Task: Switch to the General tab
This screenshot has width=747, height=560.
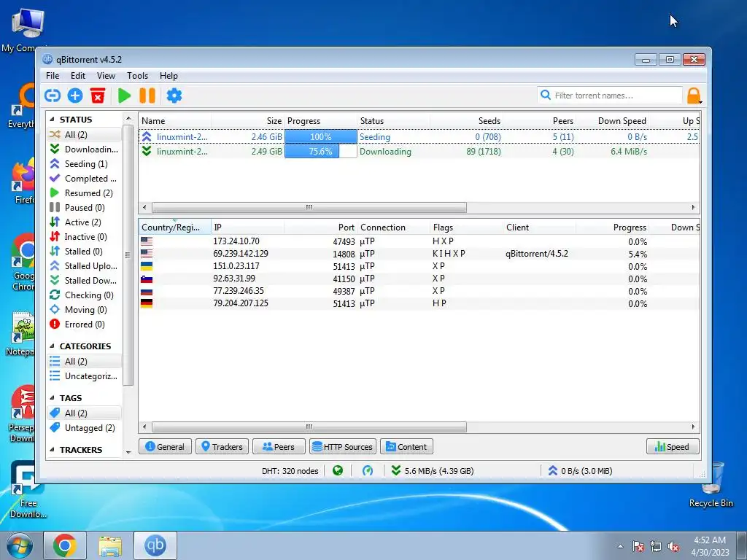Action: click(x=165, y=447)
